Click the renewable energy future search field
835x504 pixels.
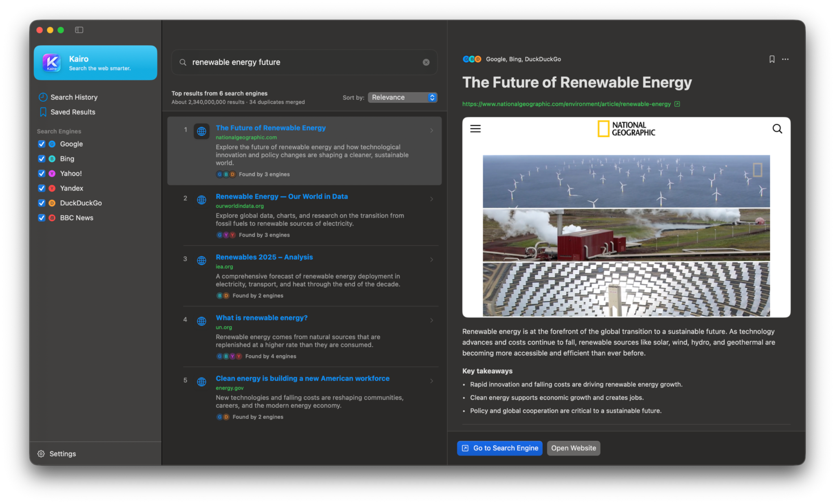click(x=304, y=62)
